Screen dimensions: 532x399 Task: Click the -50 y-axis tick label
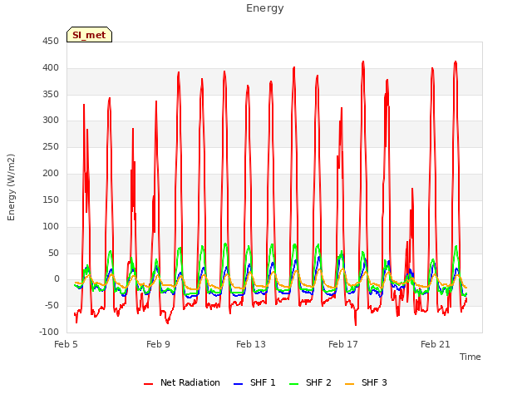pyautogui.click(x=52, y=305)
